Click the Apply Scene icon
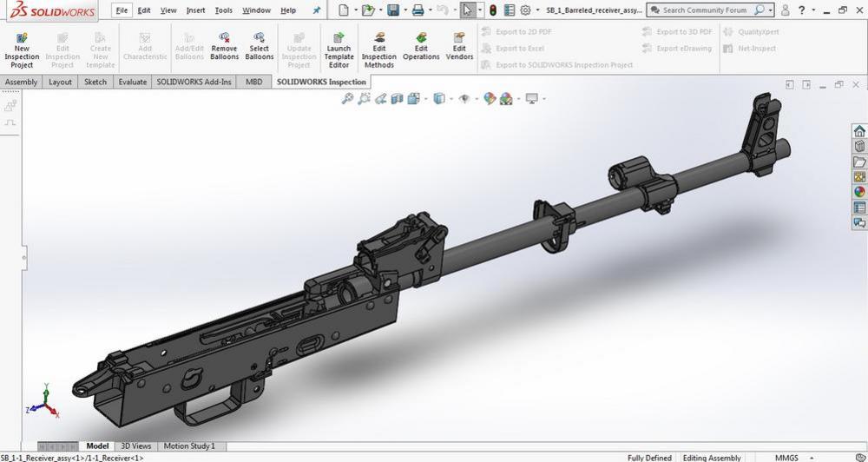Screen dimensions: 868x462 coord(506,99)
